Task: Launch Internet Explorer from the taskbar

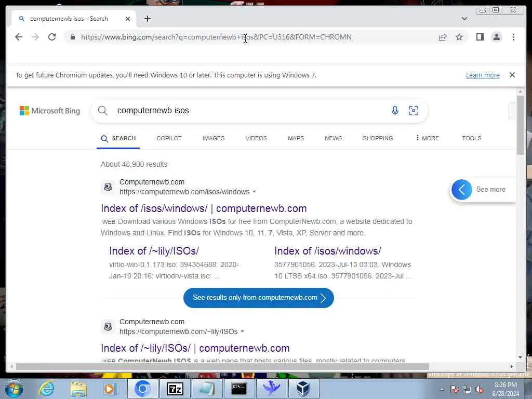Action: [x=46, y=389]
